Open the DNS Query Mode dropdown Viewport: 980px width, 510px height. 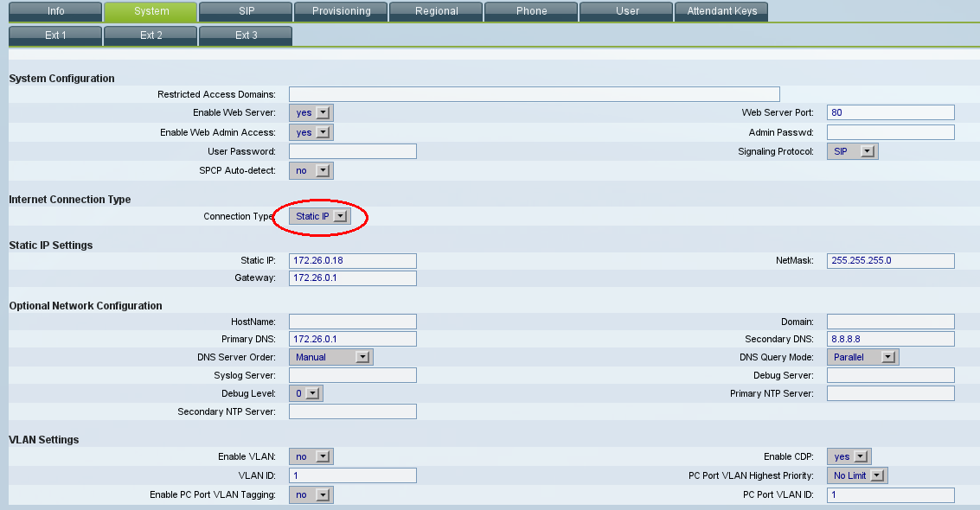[x=863, y=357]
